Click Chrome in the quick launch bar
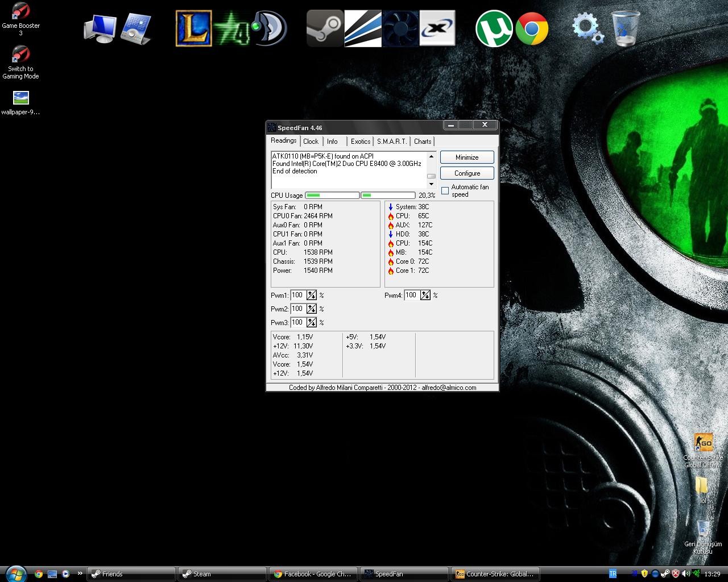Viewport: 728px width, 582px height. tap(39, 574)
